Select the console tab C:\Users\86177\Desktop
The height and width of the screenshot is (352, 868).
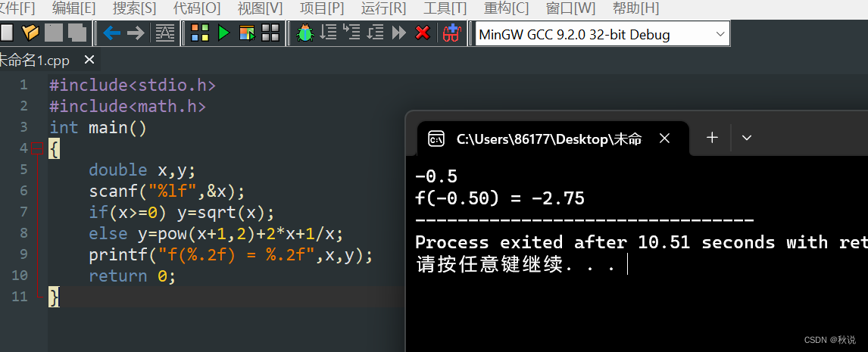(x=548, y=139)
